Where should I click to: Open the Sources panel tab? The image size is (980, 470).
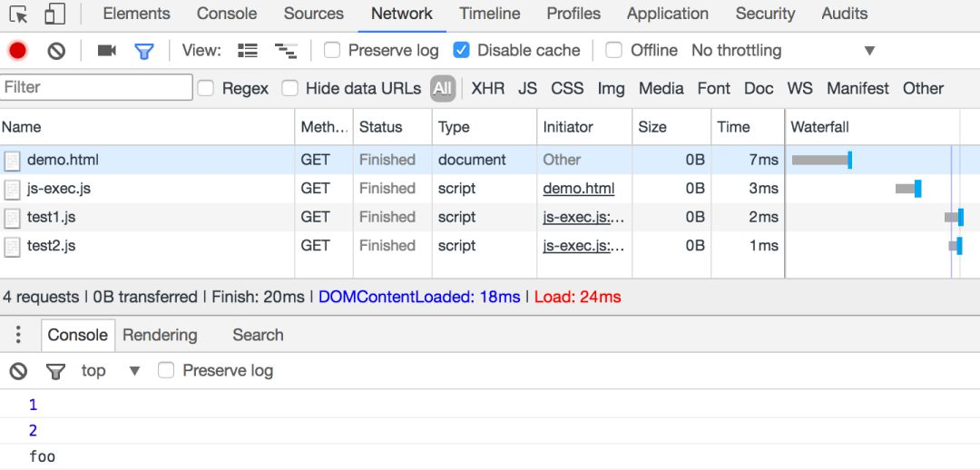tap(314, 14)
